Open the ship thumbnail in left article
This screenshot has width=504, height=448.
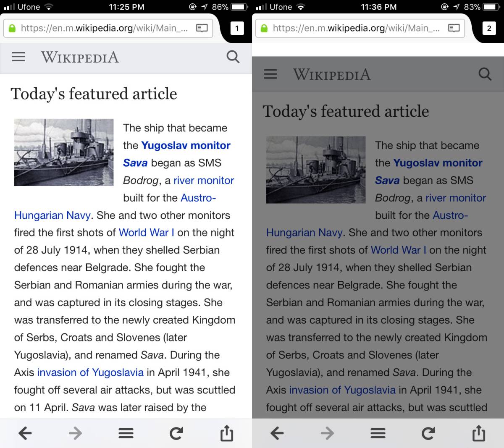[x=64, y=152]
